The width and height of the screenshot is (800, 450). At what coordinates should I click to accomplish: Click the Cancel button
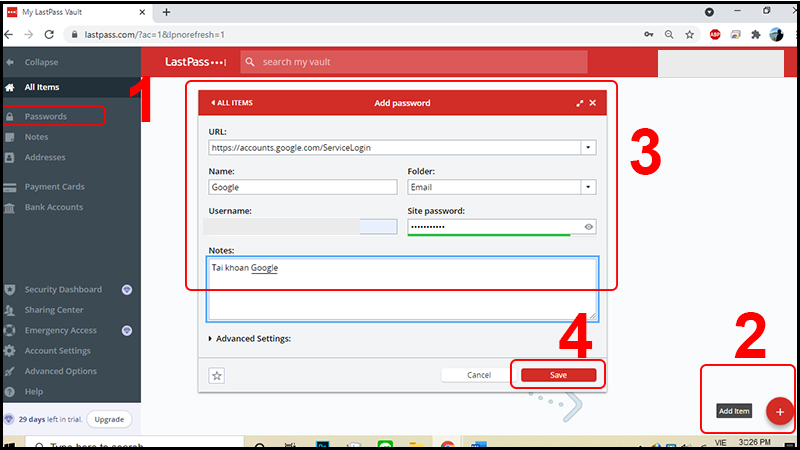pyautogui.click(x=479, y=375)
